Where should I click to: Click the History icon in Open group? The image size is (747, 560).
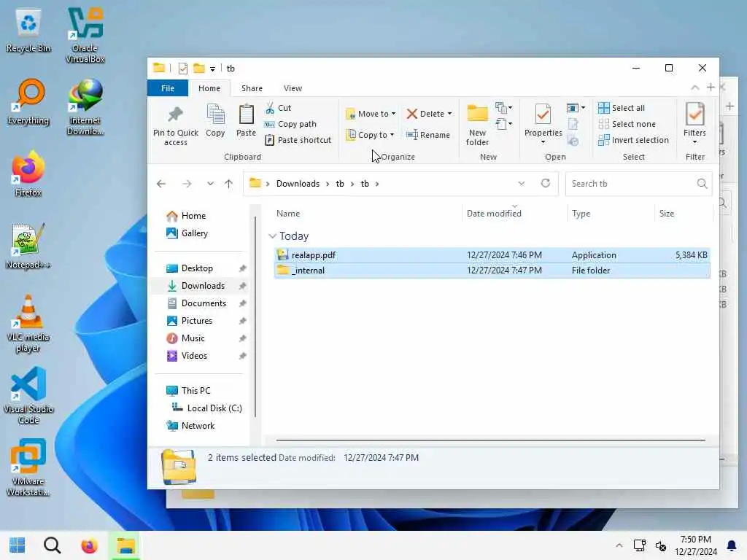point(573,141)
